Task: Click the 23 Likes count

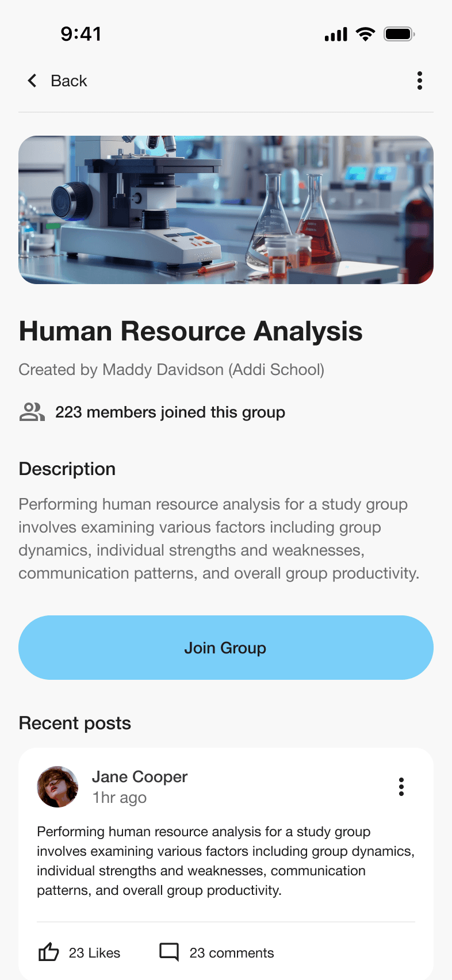Action: (95, 953)
